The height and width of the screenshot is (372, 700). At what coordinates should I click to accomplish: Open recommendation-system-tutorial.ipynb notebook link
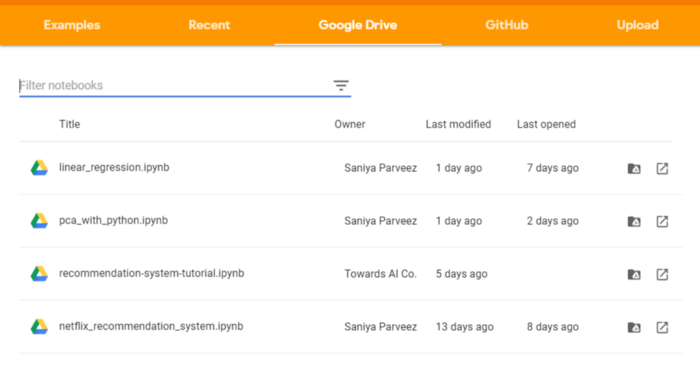pyautogui.click(x=151, y=273)
